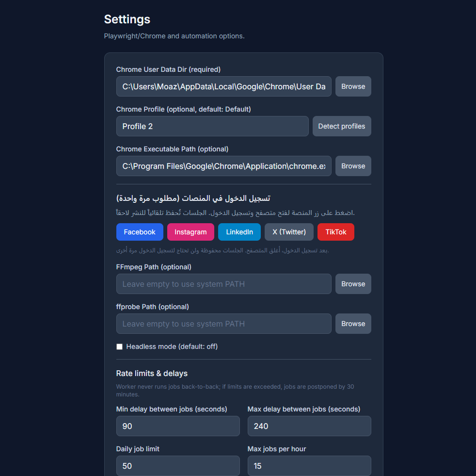The width and height of the screenshot is (476, 476).
Task: Select the Min delay field showing 90
Action: [178, 426]
